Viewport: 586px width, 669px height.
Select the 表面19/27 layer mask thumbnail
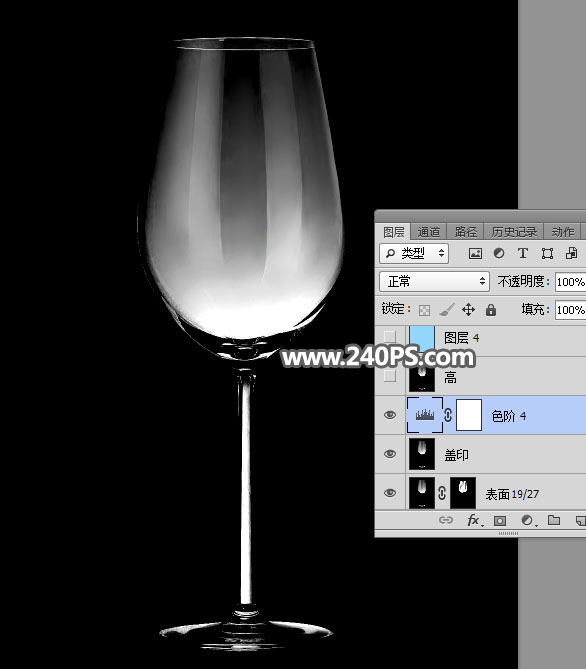[x=463, y=493]
